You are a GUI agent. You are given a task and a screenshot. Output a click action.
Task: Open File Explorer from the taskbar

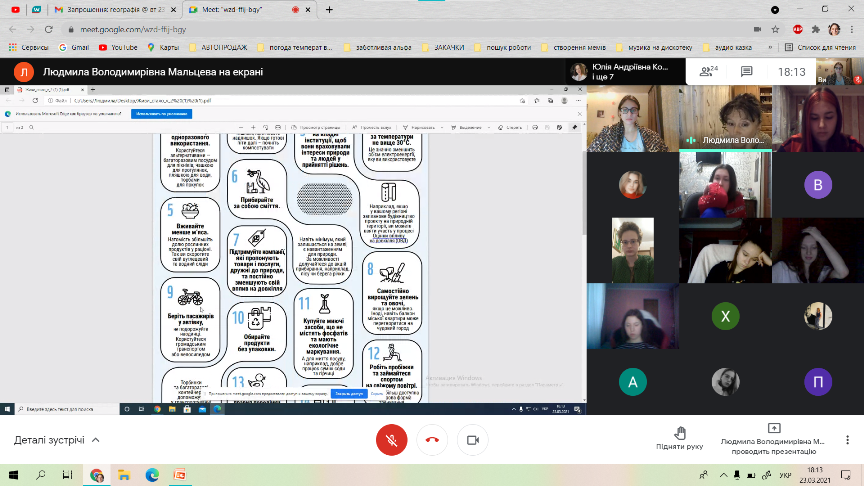(x=124, y=475)
